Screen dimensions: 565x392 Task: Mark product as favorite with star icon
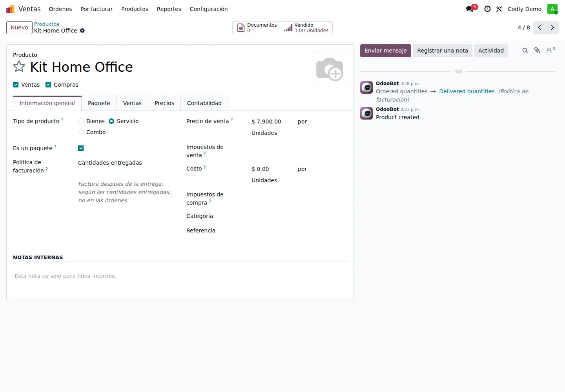coord(19,67)
